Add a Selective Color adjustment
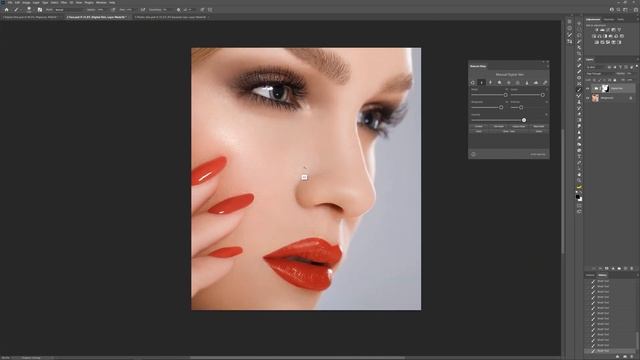 point(613,42)
